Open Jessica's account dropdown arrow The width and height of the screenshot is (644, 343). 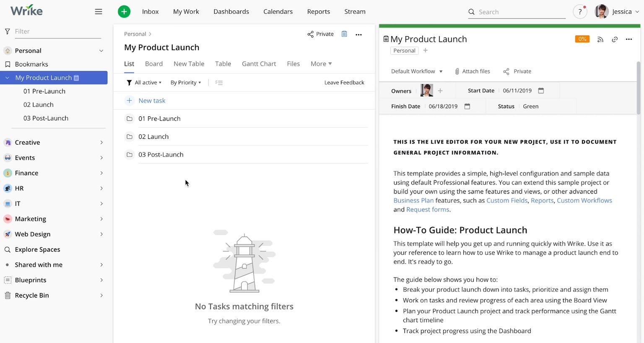click(637, 12)
